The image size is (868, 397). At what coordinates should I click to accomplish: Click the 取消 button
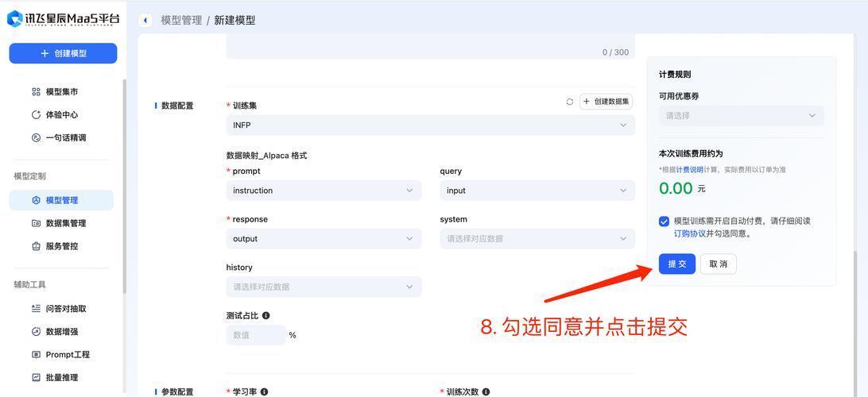[718, 264]
